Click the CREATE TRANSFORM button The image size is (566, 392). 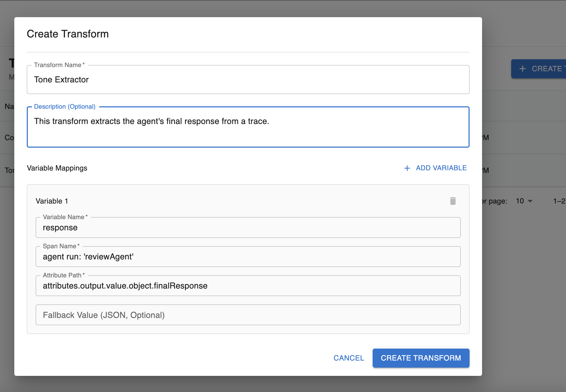pyautogui.click(x=421, y=358)
